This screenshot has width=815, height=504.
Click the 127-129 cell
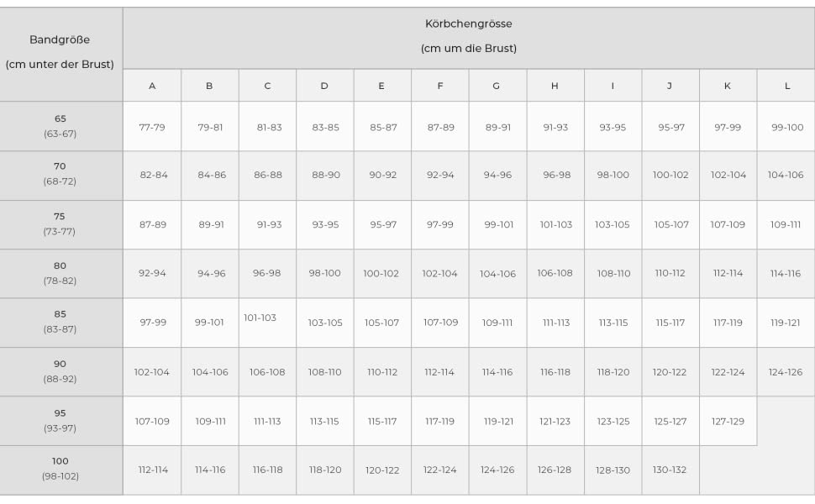pyautogui.click(x=728, y=421)
